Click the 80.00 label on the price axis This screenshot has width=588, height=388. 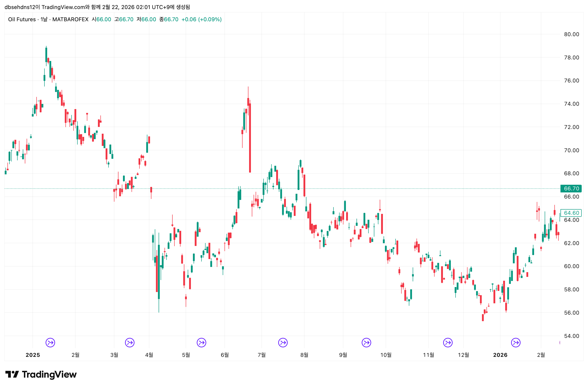571,34
